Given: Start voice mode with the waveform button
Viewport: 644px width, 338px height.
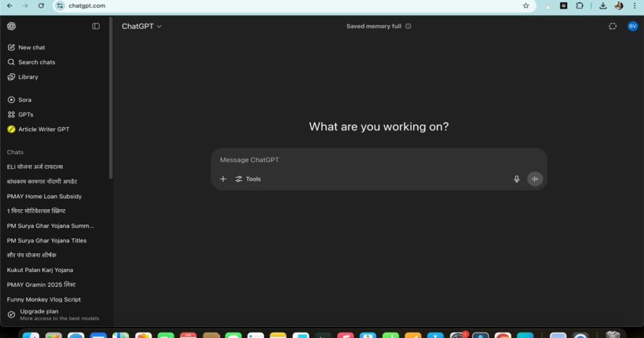Looking at the screenshot, I should click(x=535, y=179).
